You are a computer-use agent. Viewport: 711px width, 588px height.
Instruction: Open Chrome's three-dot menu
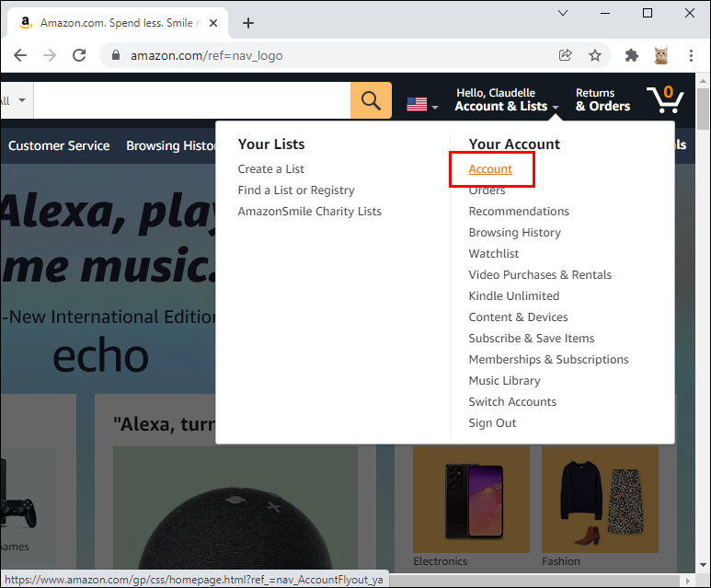(691, 56)
